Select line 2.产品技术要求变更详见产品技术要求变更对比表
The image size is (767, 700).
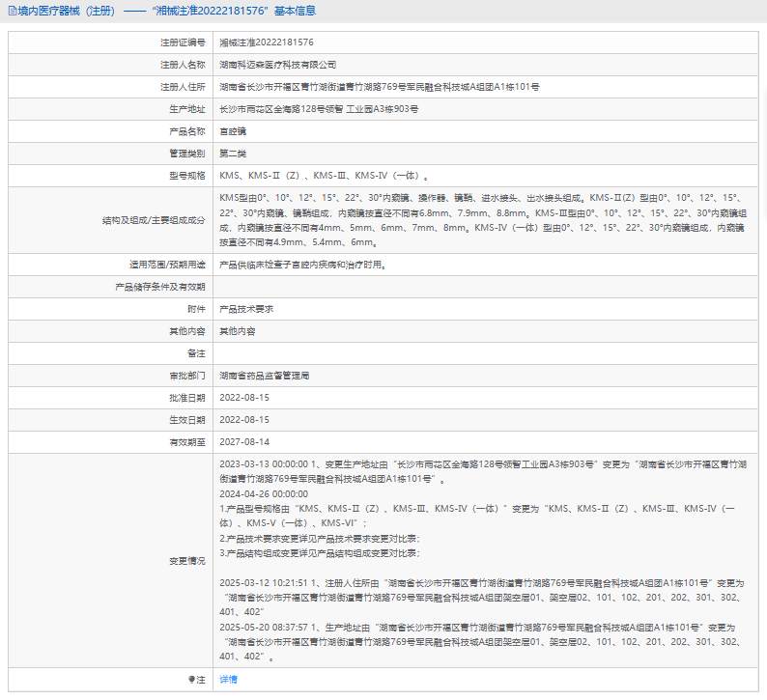coord(320,538)
